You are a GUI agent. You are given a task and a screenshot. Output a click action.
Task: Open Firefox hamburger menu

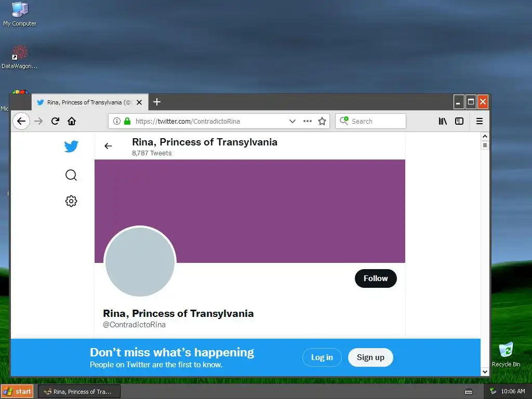tap(480, 121)
